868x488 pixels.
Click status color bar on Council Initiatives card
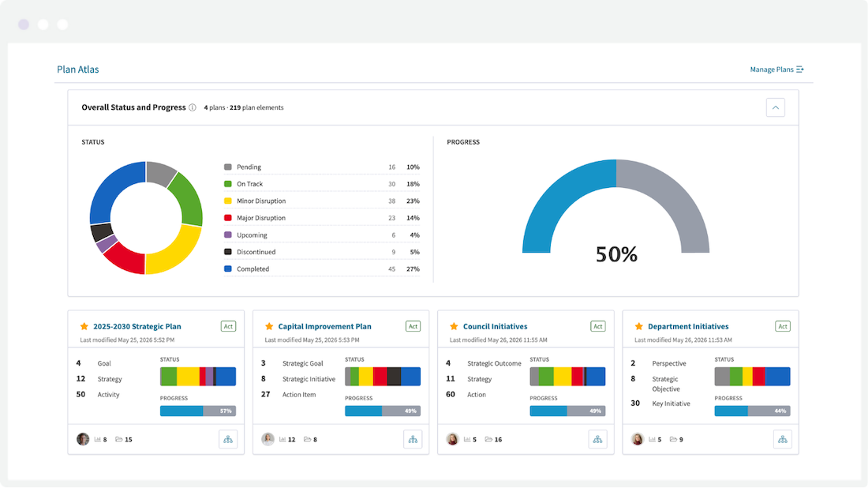[568, 377]
